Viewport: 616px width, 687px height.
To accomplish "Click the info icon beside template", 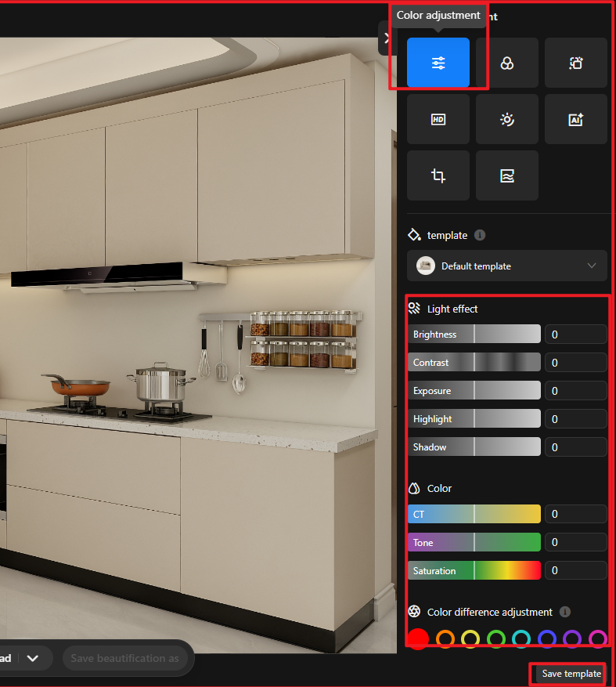I will pyautogui.click(x=480, y=235).
